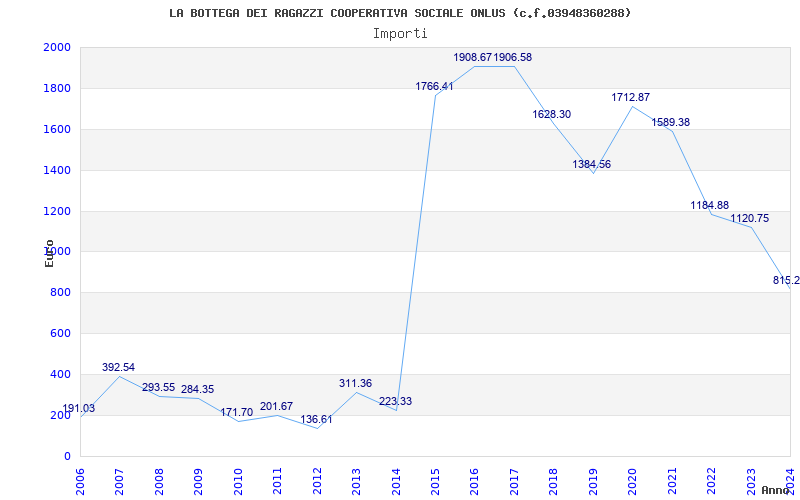Viewport: 800px width, 500px height.
Task: Click the x-axis year 2017
Action: tap(514, 481)
